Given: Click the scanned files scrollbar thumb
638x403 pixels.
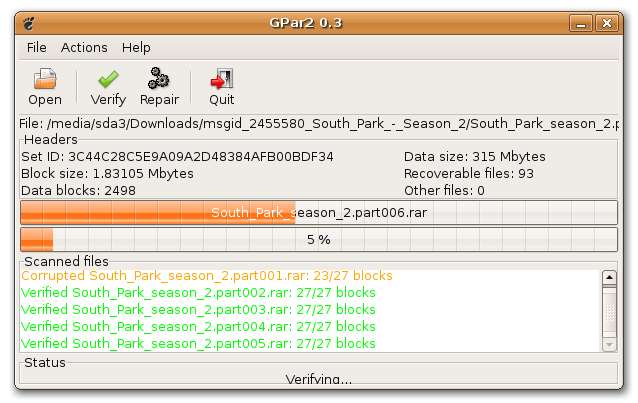Looking at the screenshot, I should click(609, 311).
